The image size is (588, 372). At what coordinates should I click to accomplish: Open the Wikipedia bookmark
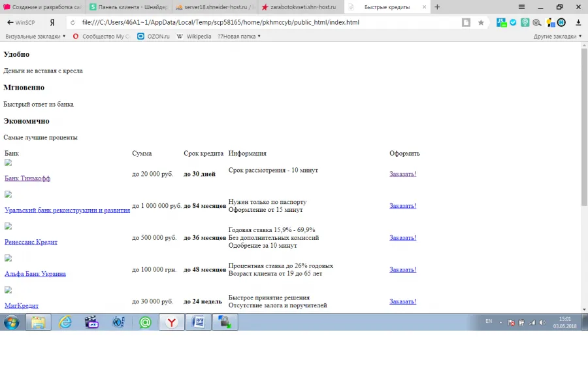[194, 37]
